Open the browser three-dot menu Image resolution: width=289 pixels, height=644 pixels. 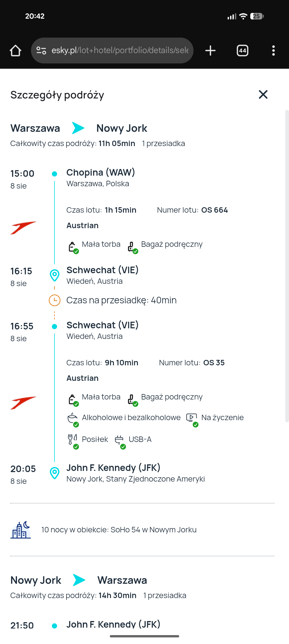274,51
